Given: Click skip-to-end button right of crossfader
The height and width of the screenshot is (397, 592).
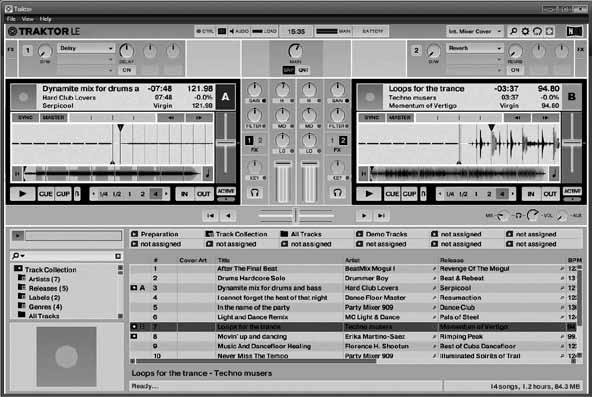Looking at the screenshot, I should 381,215.
